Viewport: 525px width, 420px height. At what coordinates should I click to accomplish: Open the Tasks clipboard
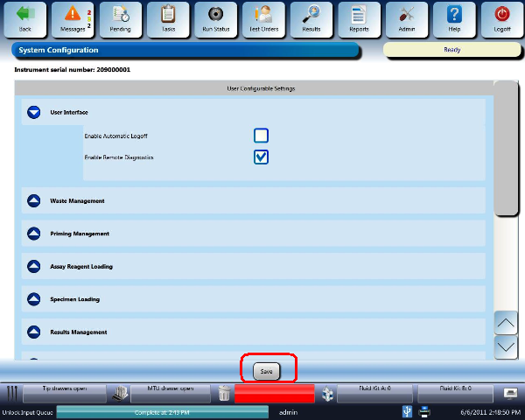[167, 17]
